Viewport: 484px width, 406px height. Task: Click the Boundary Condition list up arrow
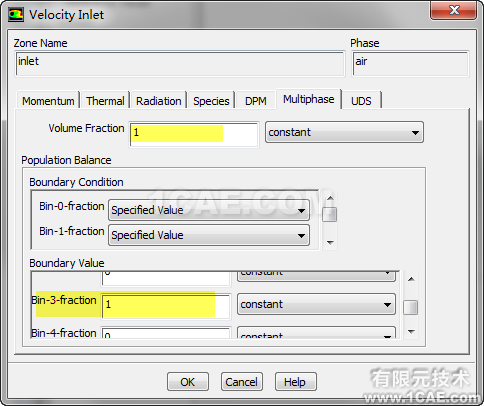tap(330, 198)
